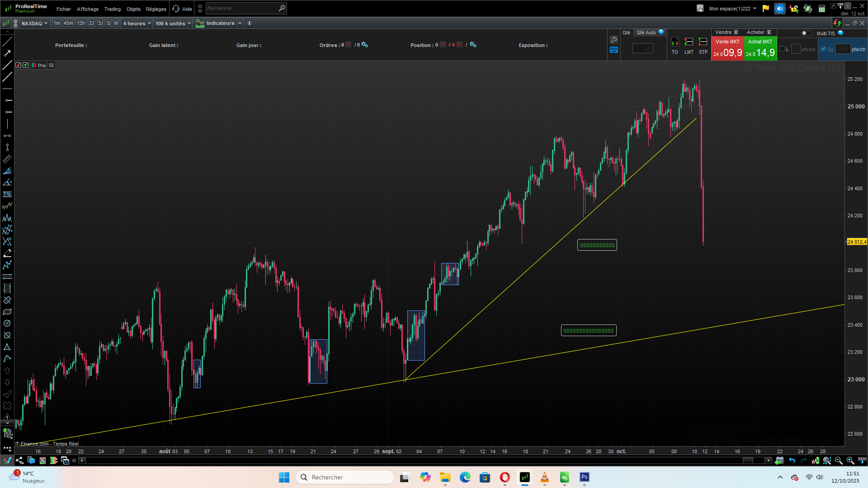This screenshot has width=868, height=488.
Task: Open the Indicateurs panel
Action: click(x=220, y=23)
